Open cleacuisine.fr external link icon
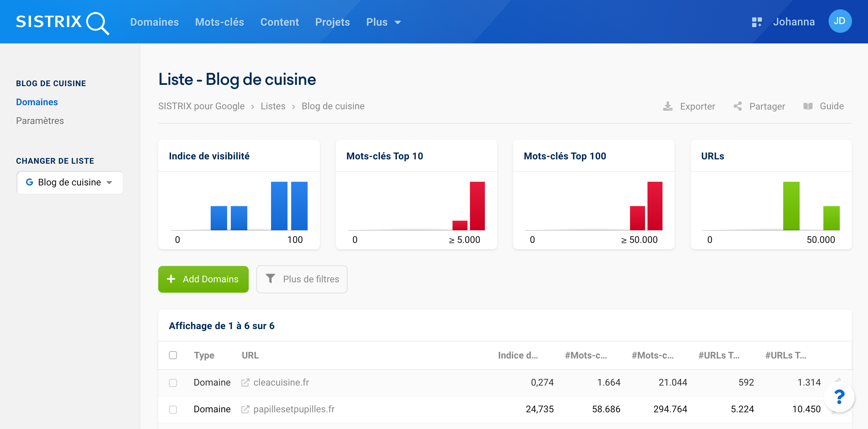Image resolution: width=868 pixels, height=429 pixels. (x=245, y=383)
